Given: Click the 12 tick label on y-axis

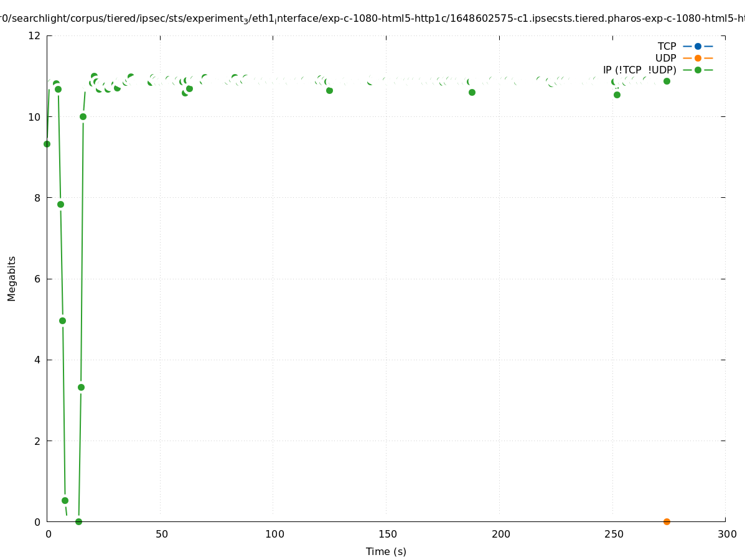Looking at the screenshot, I should 35,35.
